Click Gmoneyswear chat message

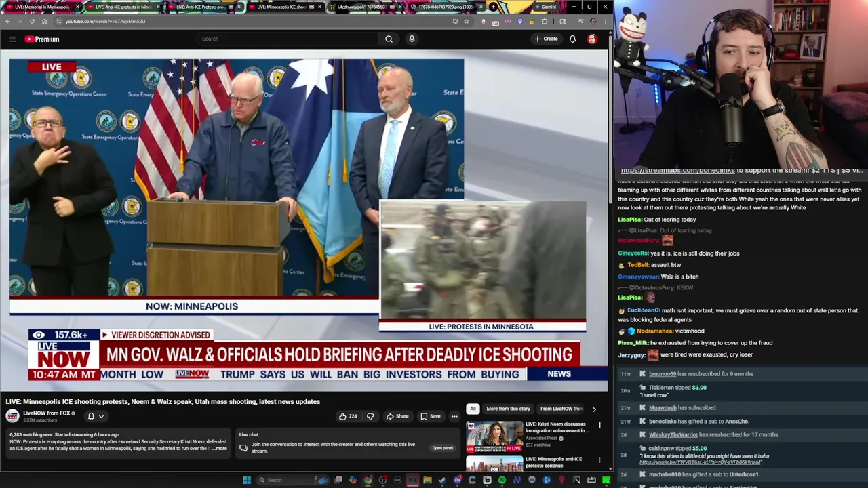click(658, 277)
